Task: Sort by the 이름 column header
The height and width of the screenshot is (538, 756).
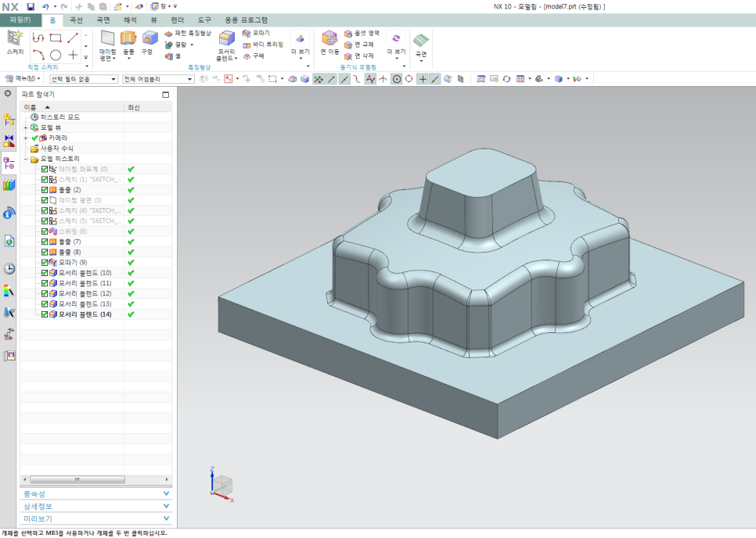Action: tap(72, 107)
